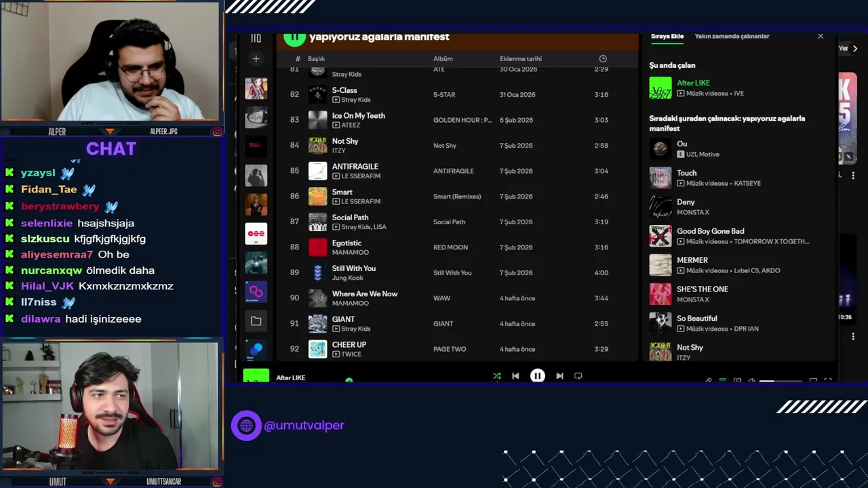The image size is (868, 488).
Task: Sort by the # column header
Action: click(x=298, y=59)
